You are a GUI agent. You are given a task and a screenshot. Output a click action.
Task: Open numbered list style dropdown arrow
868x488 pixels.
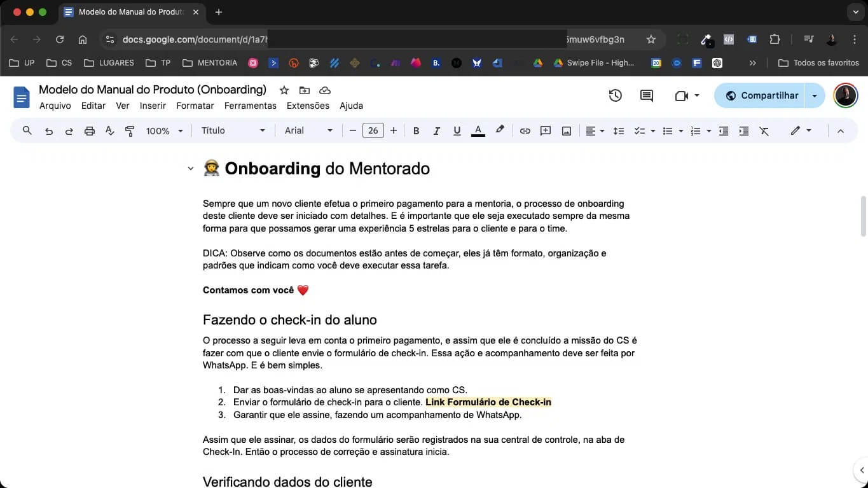pos(708,131)
